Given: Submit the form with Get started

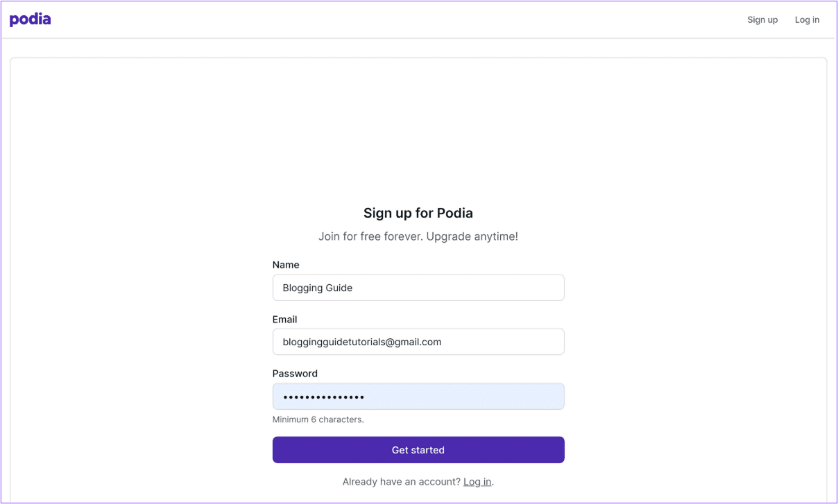Looking at the screenshot, I should point(418,450).
